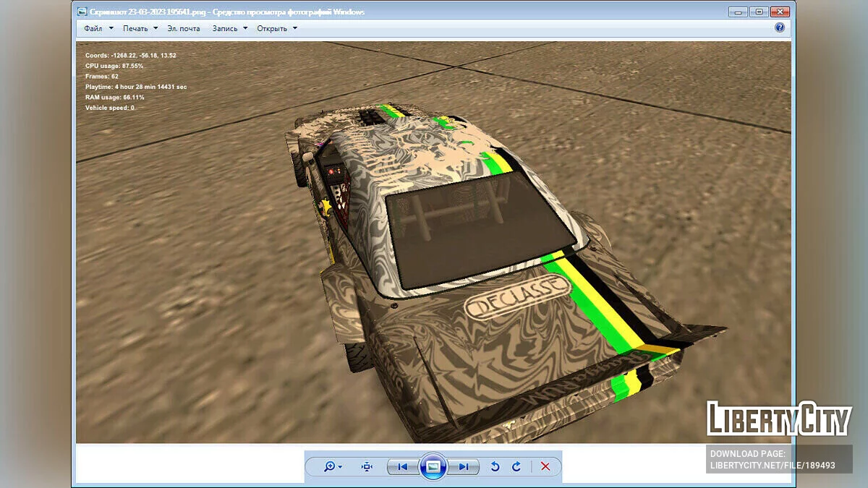868x488 pixels.
Task: Rotate the image counterclockwise
Action: [x=495, y=467]
